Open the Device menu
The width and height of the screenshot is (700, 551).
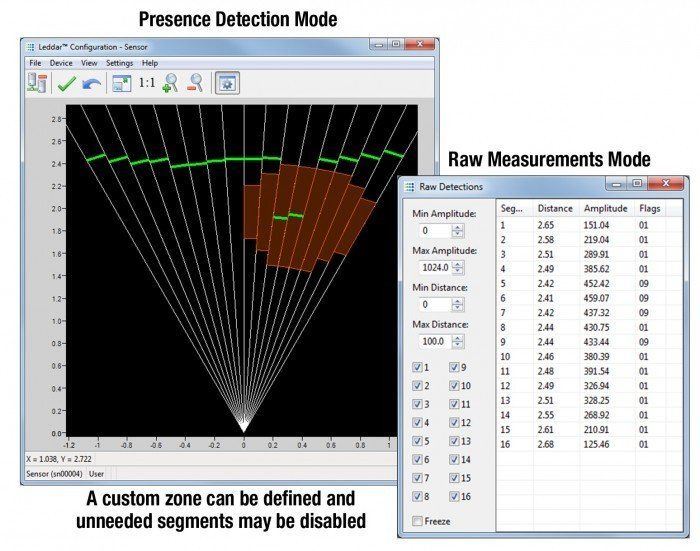coord(61,63)
